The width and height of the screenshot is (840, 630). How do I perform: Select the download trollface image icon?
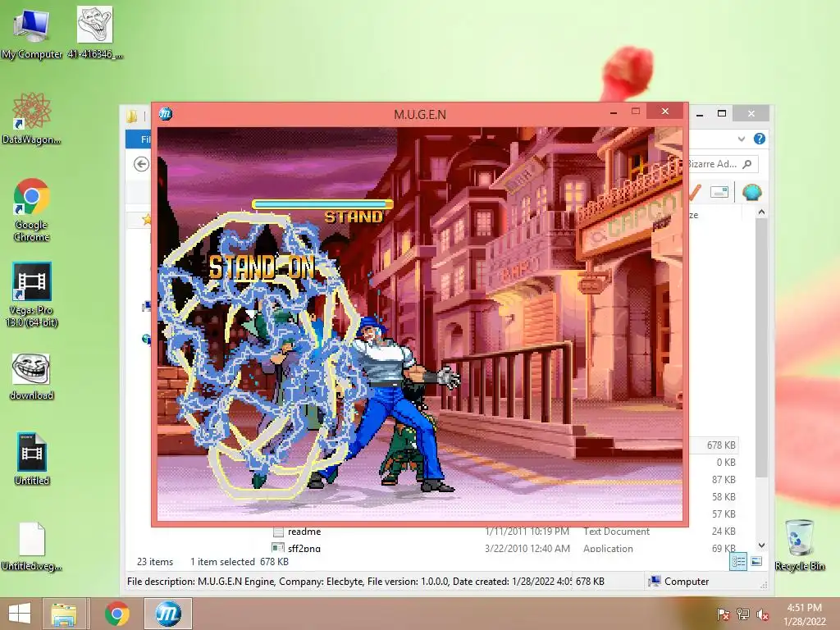pos(31,377)
